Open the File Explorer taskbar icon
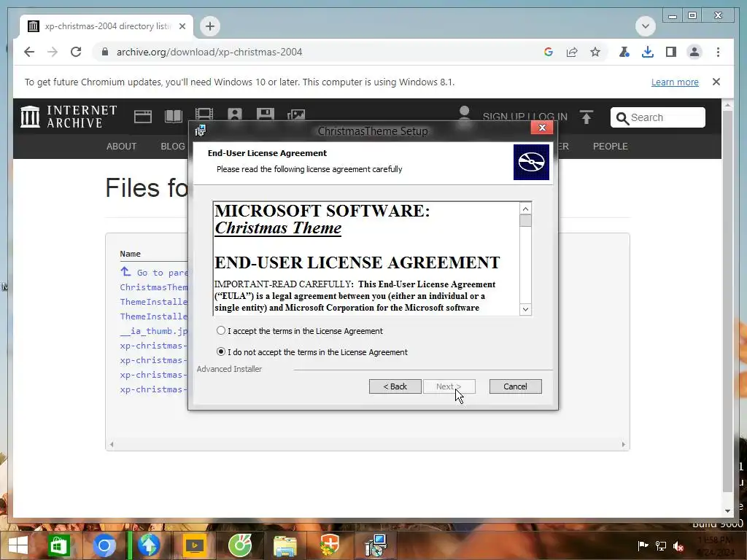Viewport: 747px width, 560px height. (x=285, y=545)
